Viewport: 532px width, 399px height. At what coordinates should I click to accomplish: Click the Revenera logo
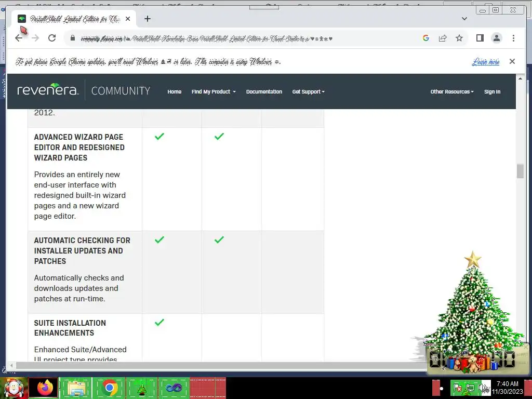tap(48, 90)
